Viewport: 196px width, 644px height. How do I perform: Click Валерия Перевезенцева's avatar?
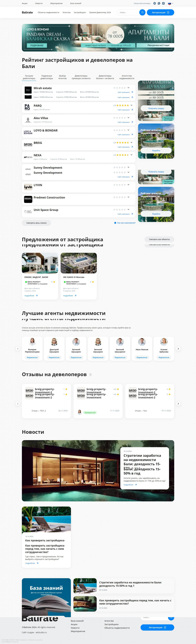(x=32, y=342)
